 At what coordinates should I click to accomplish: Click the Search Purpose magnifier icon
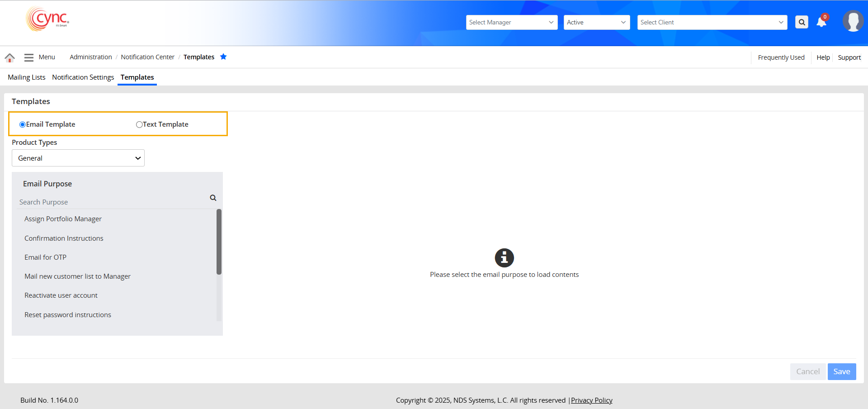click(213, 198)
